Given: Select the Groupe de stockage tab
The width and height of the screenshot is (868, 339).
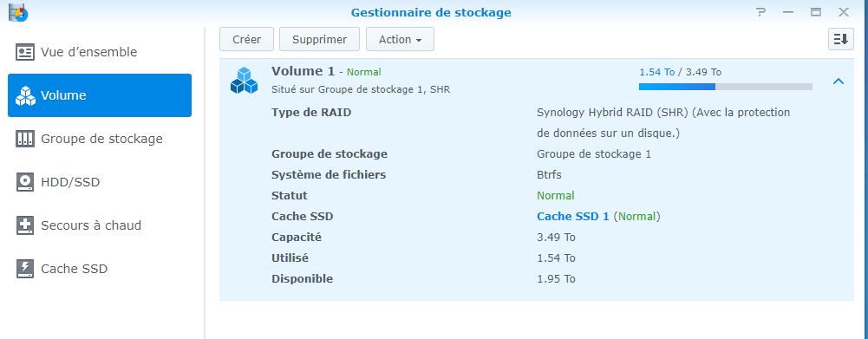Looking at the screenshot, I should 100,139.
